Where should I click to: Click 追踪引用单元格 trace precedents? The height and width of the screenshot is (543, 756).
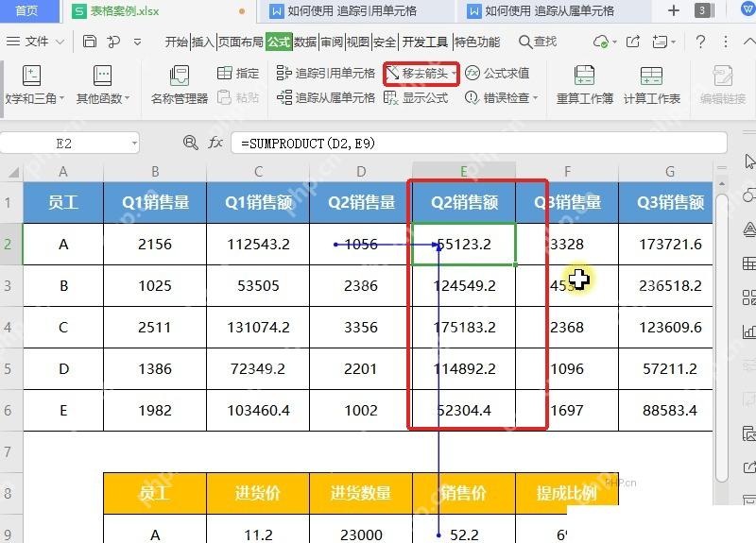click(x=326, y=74)
